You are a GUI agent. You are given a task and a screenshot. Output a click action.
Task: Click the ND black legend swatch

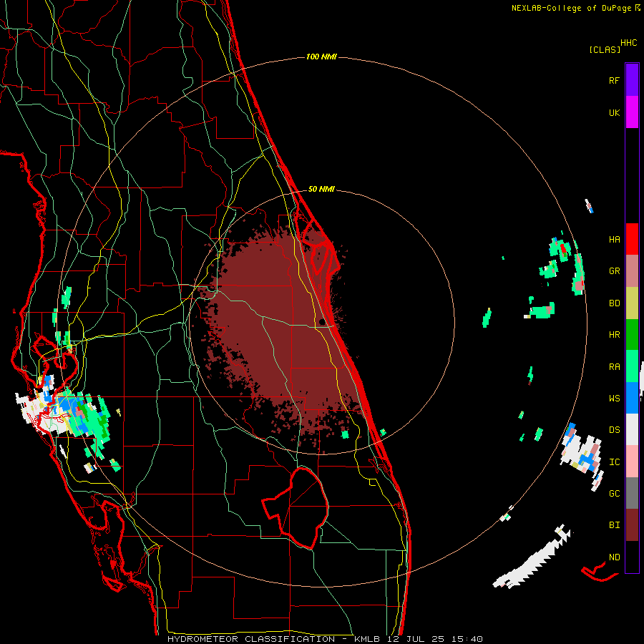[632, 557]
